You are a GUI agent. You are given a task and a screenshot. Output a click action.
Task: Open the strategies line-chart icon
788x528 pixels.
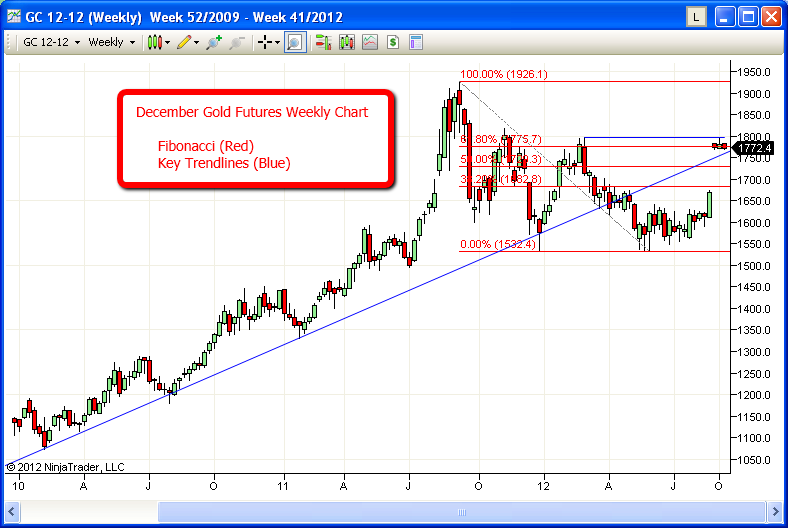click(370, 42)
